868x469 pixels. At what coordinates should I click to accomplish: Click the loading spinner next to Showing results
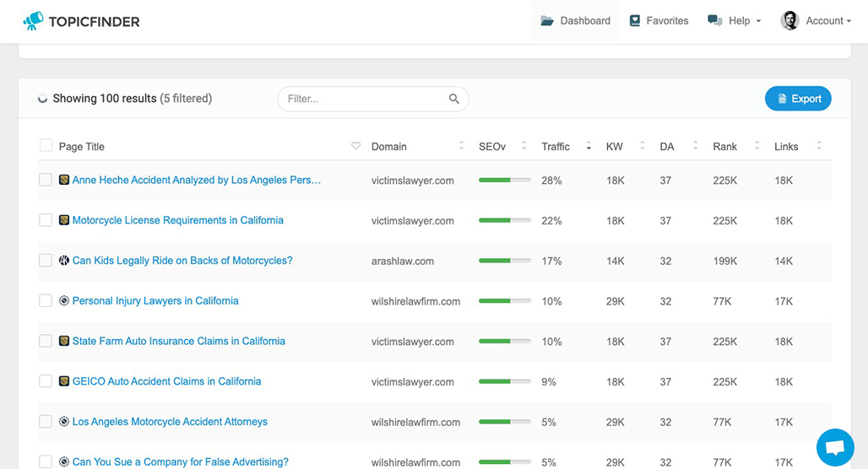(x=42, y=99)
